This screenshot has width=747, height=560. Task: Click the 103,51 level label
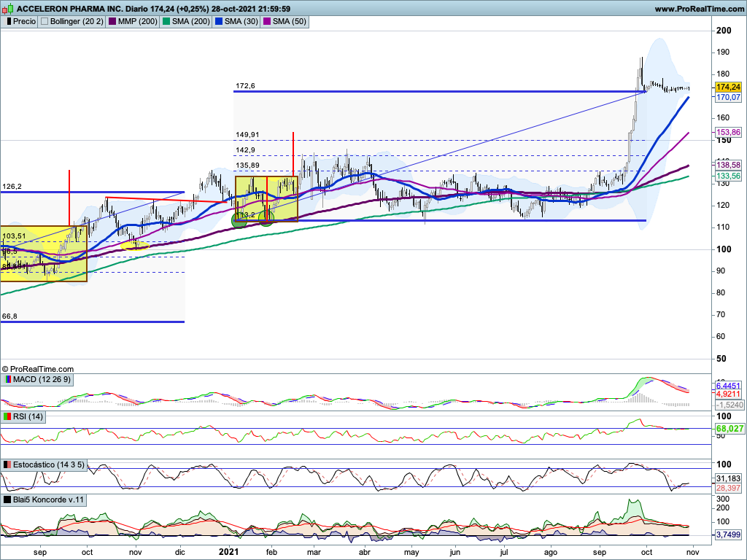14,236
